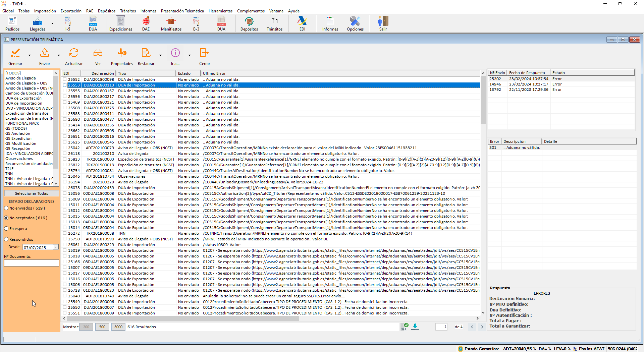Open the Herramientas menu
The image size is (644, 352).
220,11
